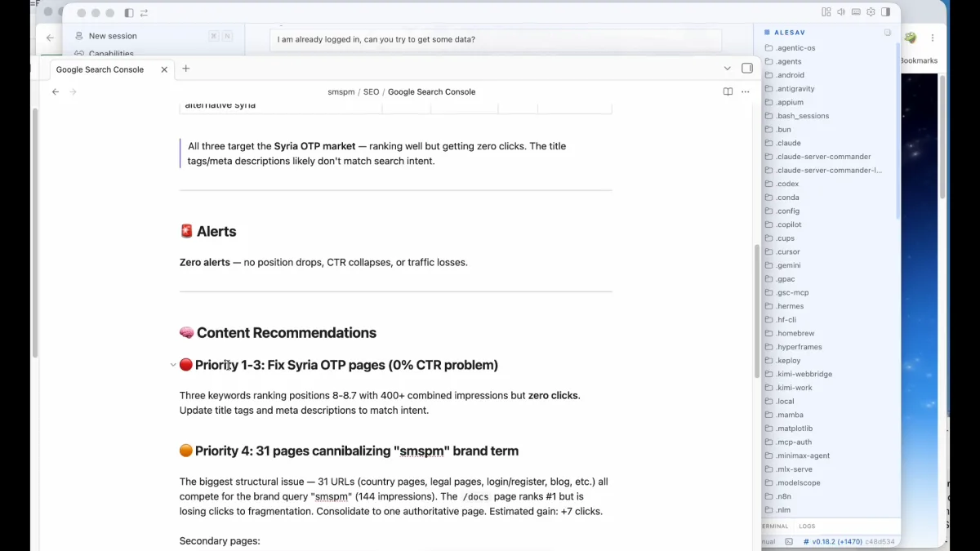Image resolution: width=980 pixels, height=551 pixels.
Task: Close the Google Search Console tab
Action: [x=164, y=69]
